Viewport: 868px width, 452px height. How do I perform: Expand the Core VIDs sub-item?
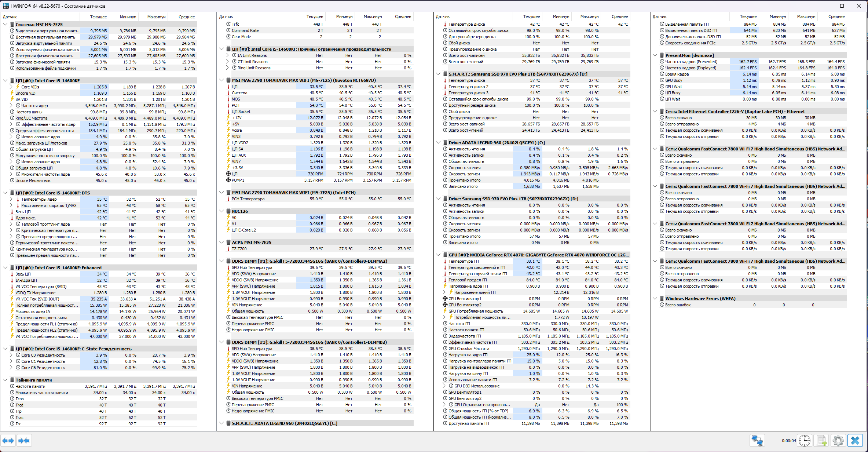(x=11, y=87)
